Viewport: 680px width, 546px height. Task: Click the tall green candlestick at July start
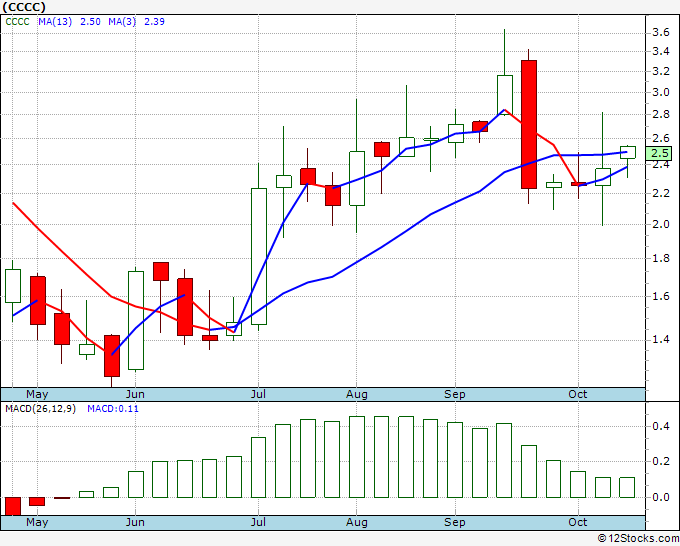click(x=259, y=256)
